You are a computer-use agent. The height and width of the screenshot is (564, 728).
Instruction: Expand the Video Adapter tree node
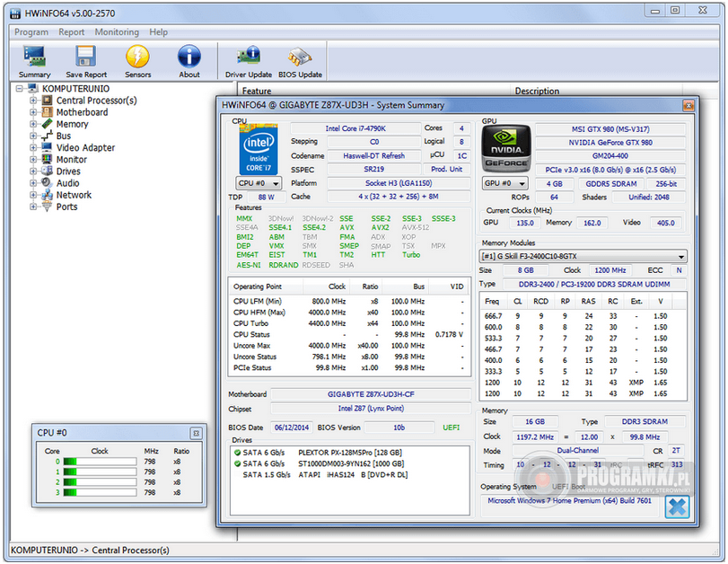pos(33,148)
